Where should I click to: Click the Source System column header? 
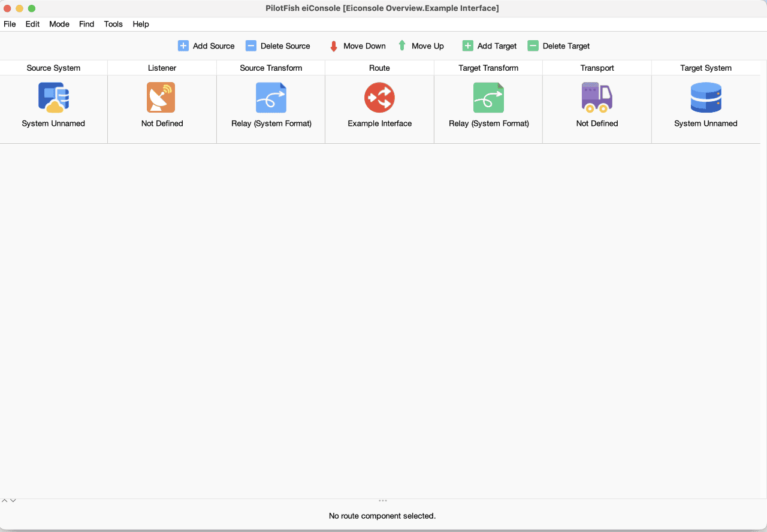coord(53,68)
